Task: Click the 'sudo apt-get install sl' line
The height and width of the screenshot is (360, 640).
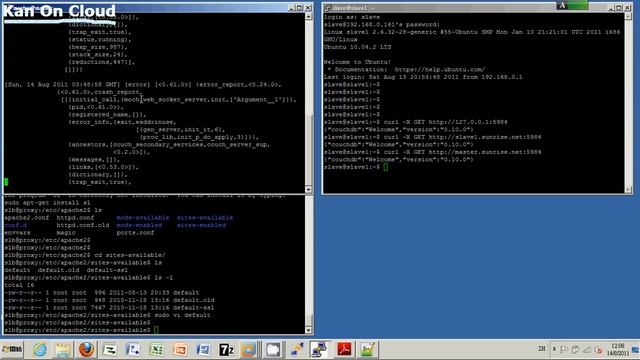Action: pos(47,202)
